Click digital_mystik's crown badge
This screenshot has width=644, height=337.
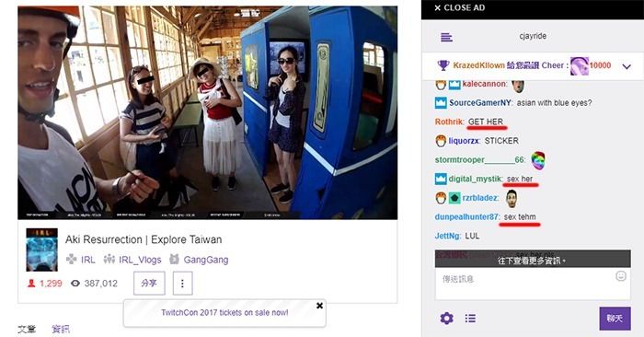441,179
